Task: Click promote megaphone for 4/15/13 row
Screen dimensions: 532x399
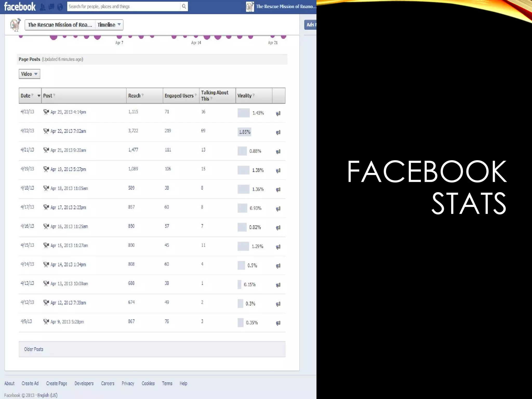Action: pos(278,247)
